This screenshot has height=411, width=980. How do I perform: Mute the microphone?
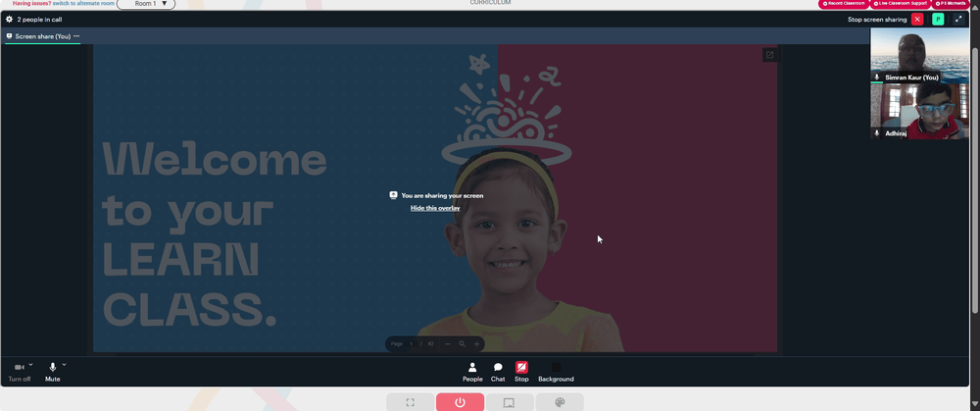coord(53,372)
